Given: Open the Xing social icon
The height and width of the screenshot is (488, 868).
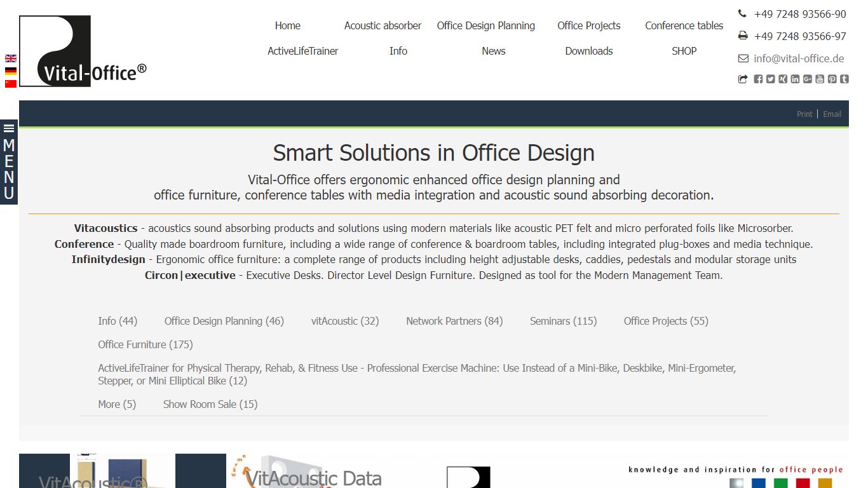Looking at the screenshot, I should coord(783,79).
